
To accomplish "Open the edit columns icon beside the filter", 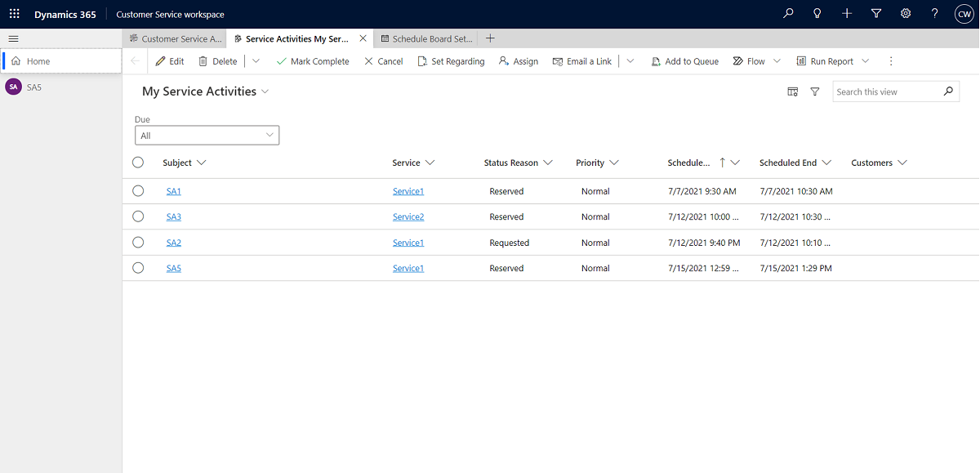I will click(x=792, y=91).
